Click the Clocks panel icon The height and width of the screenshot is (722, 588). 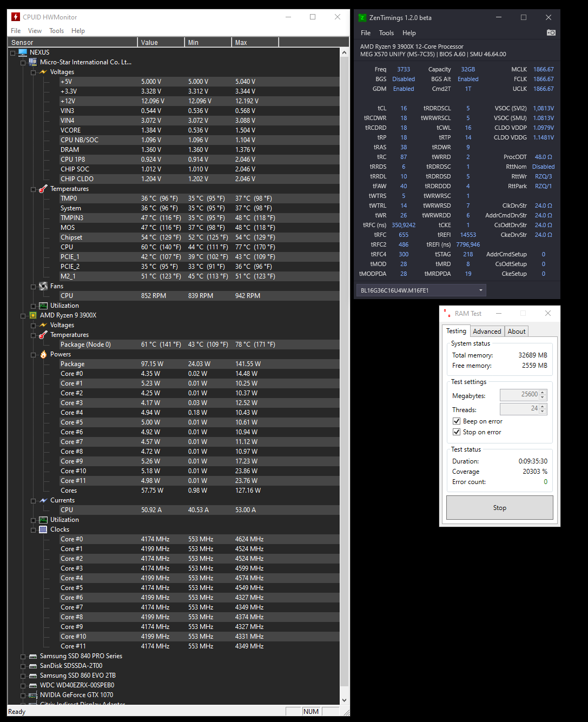coord(43,529)
